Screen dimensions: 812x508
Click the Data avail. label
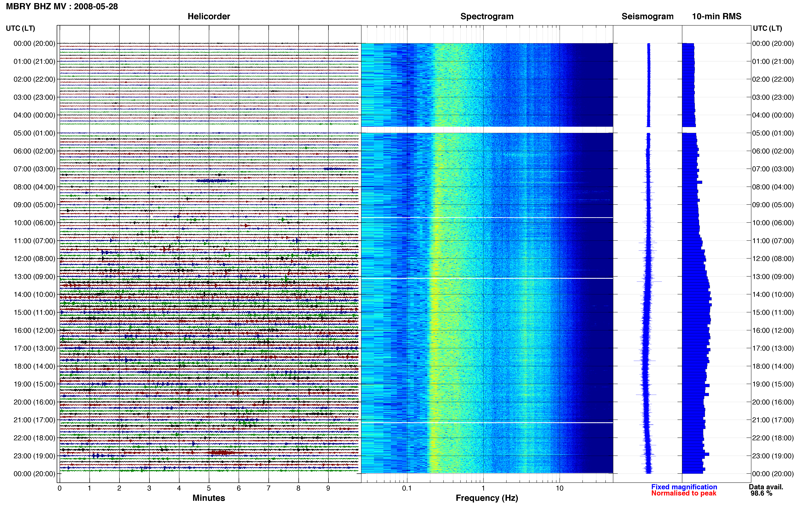click(x=766, y=487)
